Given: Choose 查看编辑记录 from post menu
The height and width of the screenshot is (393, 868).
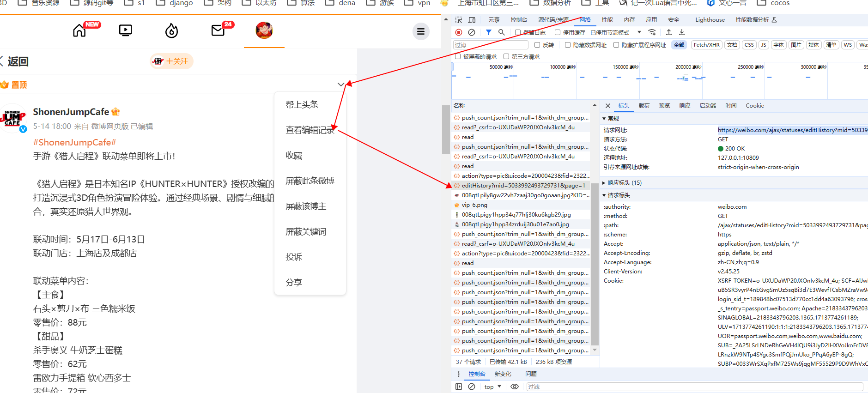Looking at the screenshot, I should (310, 130).
